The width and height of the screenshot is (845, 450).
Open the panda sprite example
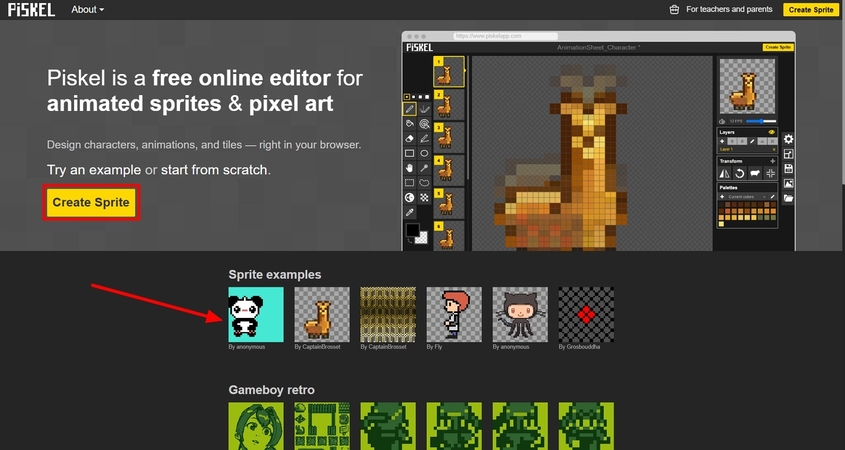(x=256, y=314)
